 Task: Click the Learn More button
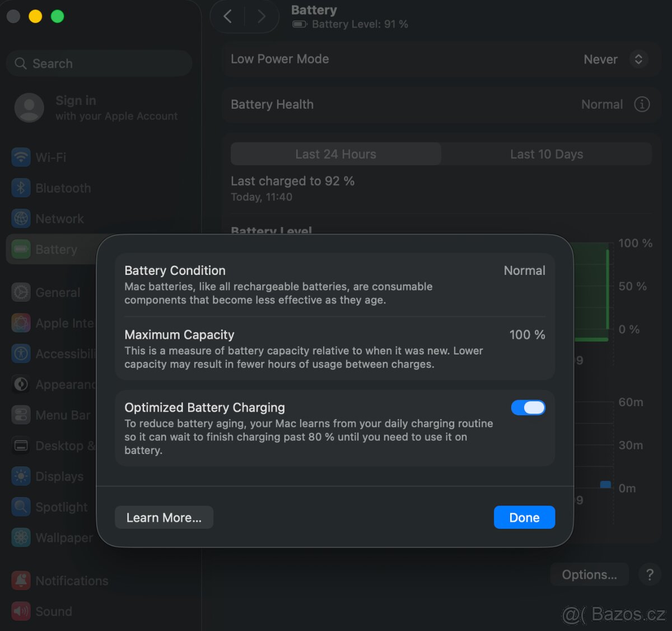coord(164,517)
